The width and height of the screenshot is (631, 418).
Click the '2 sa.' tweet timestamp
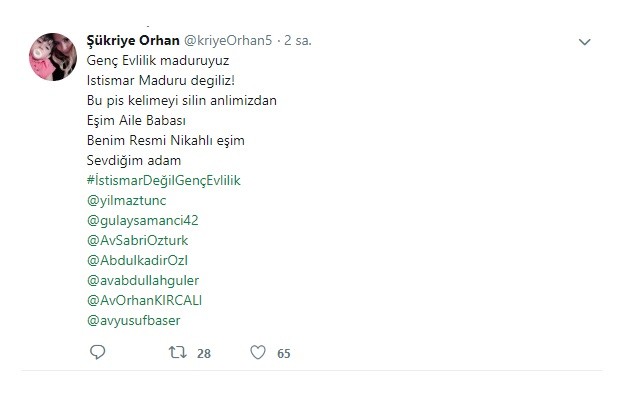(296, 41)
